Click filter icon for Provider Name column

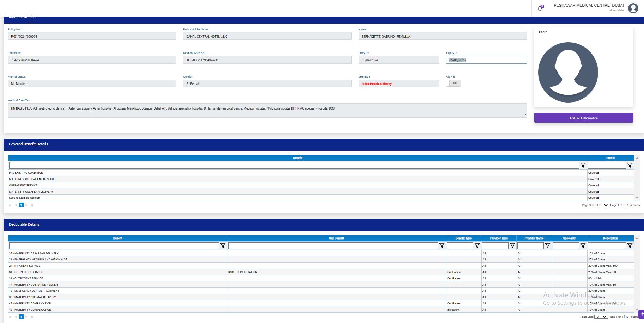[x=547, y=246]
